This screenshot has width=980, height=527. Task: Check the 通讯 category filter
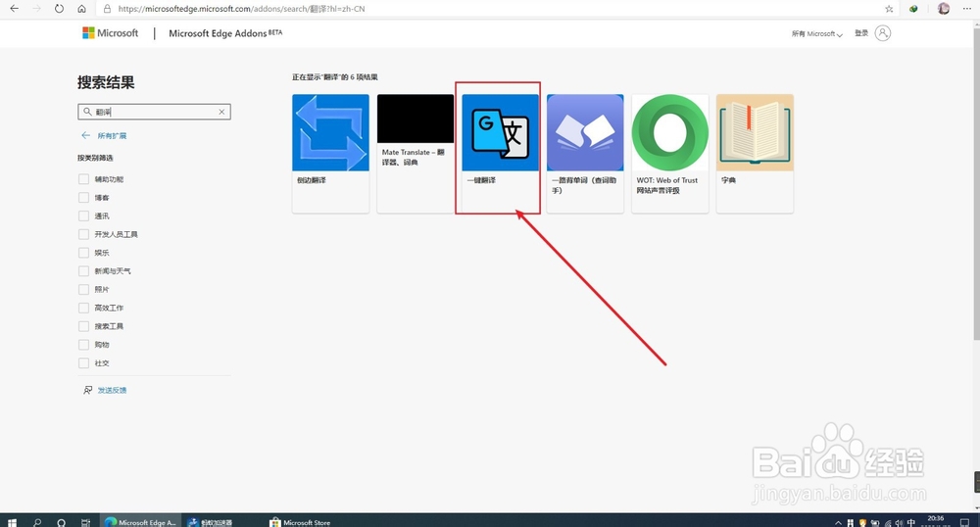tap(83, 216)
